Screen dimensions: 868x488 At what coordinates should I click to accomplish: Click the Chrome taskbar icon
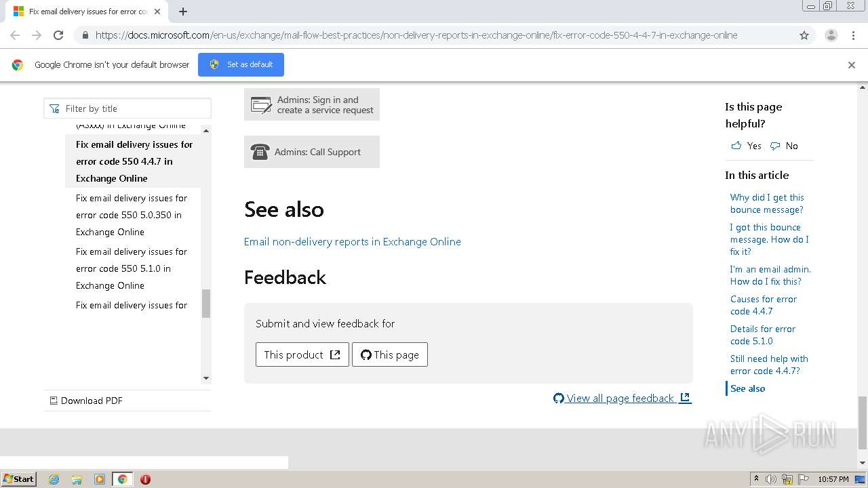122,479
